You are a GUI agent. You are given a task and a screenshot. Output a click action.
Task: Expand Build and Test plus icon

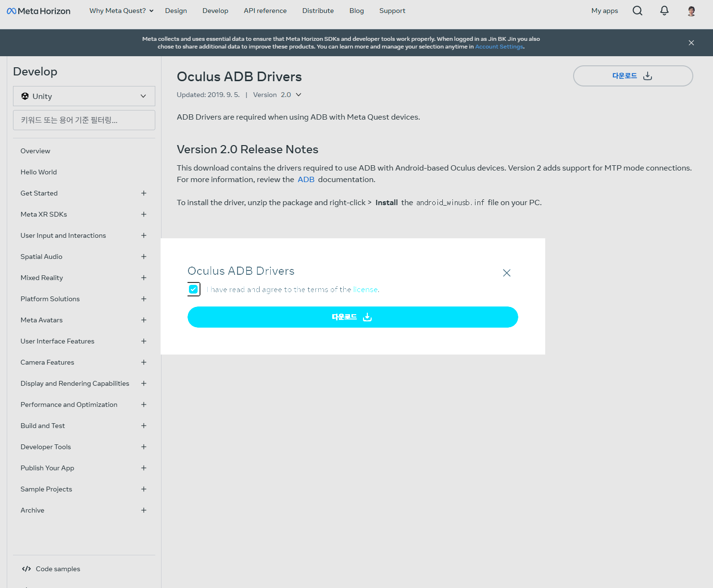pyautogui.click(x=144, y=426)
